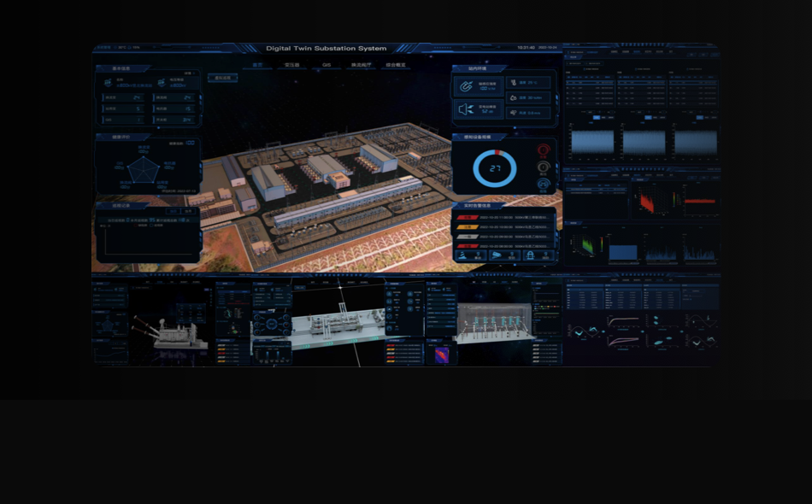
Task: Open the 首页 home tab
Action: click(258, 65)
